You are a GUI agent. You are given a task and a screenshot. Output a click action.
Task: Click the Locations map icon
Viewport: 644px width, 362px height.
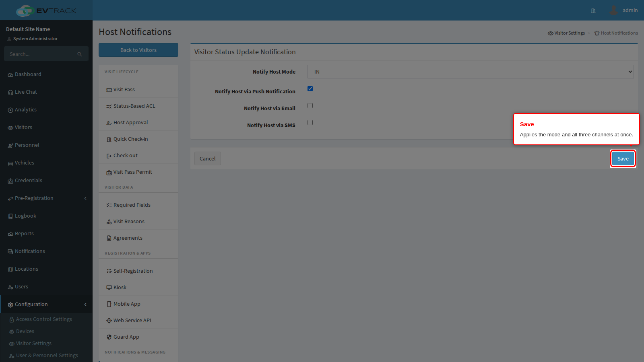click(x=10, y=269)
